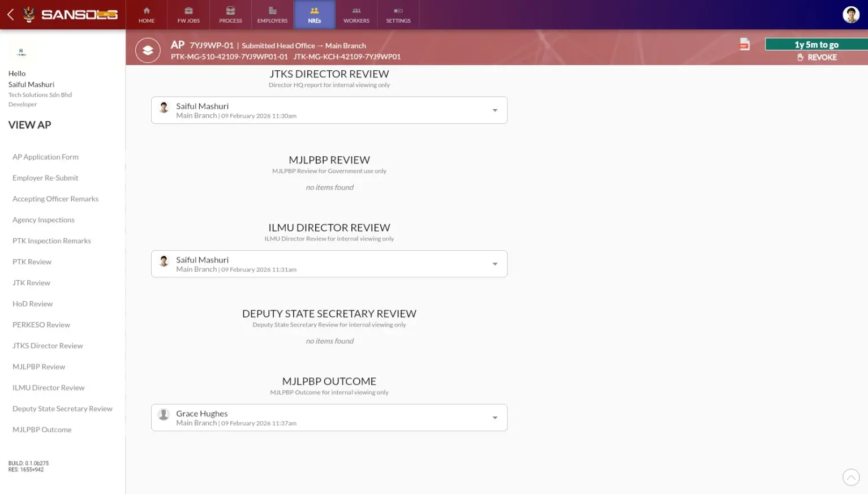Viewport: 868px width, 494px height.
Task: Switch to the Process tab
Action: pyautogui.click(x=230, y=15)
